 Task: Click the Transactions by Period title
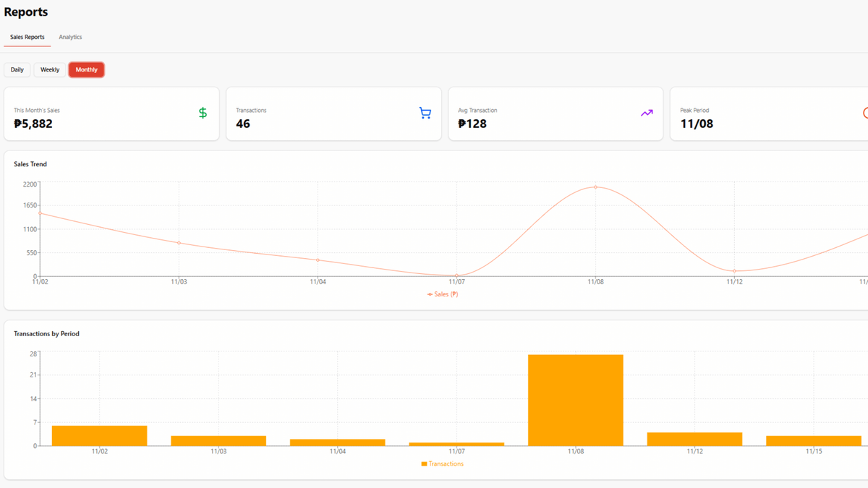46,334
